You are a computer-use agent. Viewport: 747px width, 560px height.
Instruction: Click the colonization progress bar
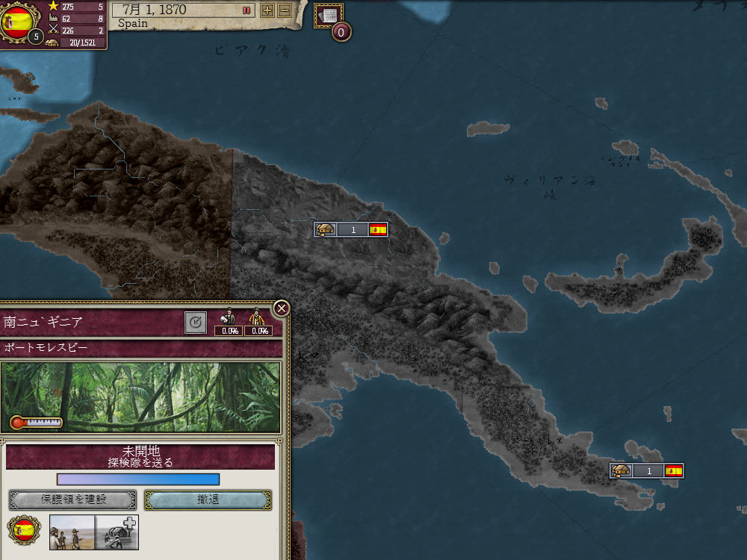(138, 479)
